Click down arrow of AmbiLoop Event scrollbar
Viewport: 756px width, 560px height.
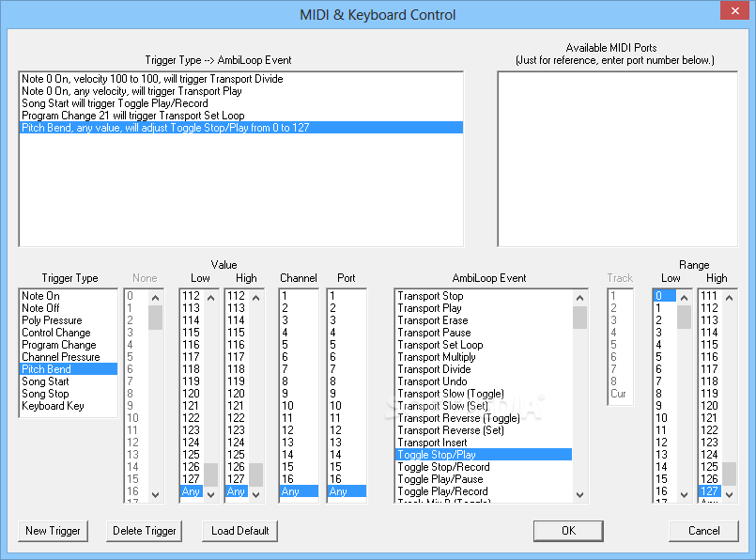pyautogui.click(x=579, y=494)
